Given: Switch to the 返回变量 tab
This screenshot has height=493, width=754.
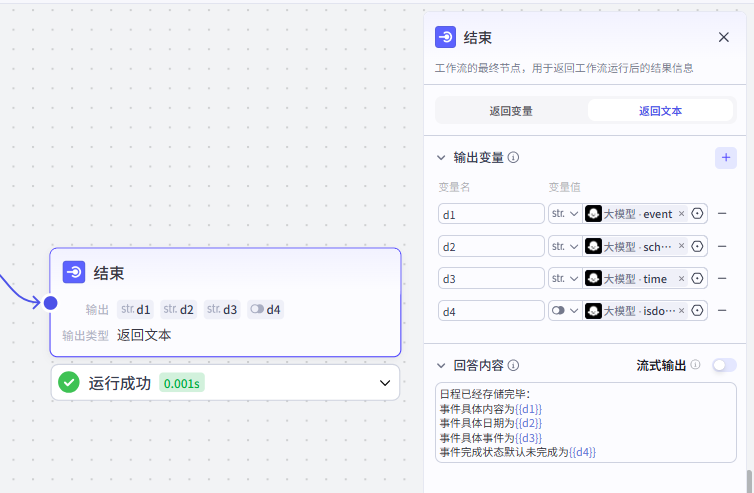Looking at the screenshot, I should click(511, 111).
